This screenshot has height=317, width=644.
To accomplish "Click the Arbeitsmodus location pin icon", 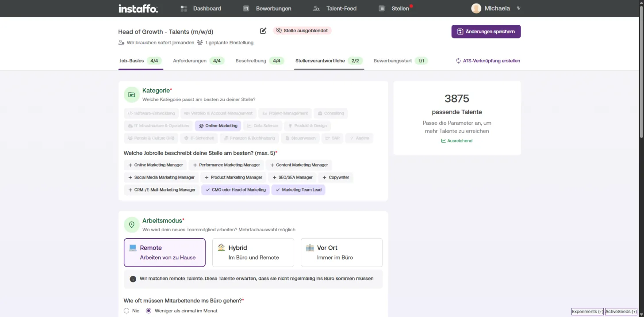I will pos(131,225).
